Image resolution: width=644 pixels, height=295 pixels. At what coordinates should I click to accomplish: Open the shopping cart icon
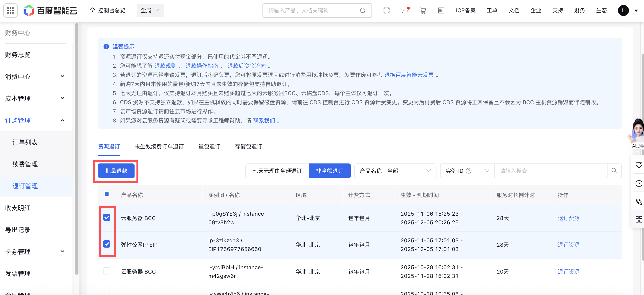pos(423,10)
